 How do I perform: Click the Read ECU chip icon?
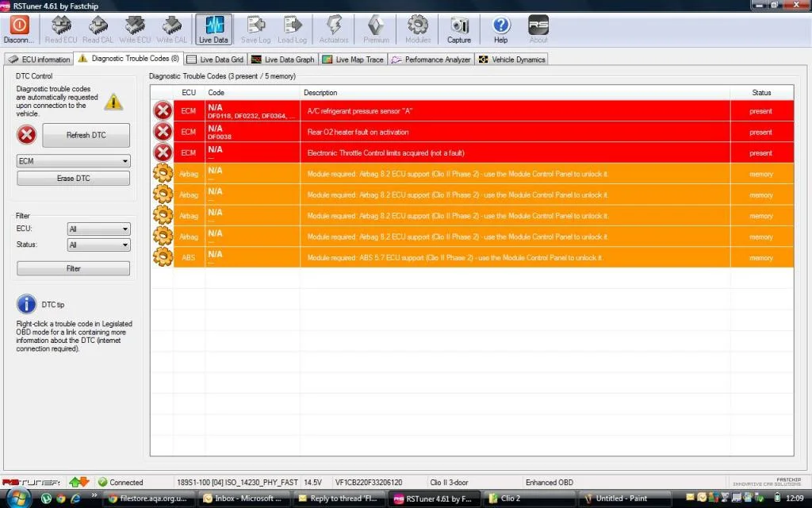click(x=61, y=25)
